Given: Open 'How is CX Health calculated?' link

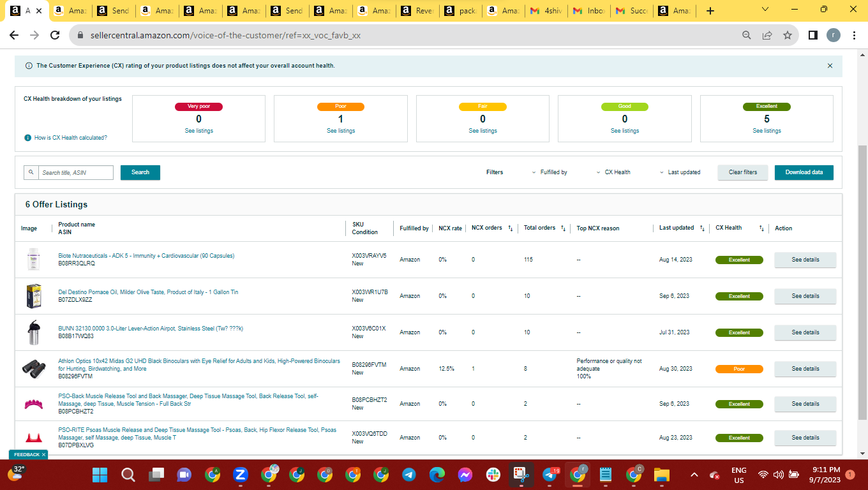Looking at the screenshot, I should [71, 138].
